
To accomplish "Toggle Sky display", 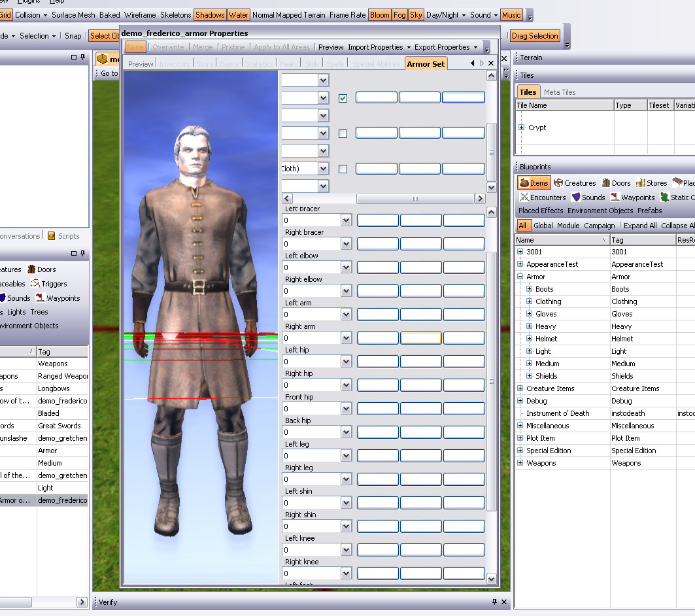I will [x=416, y=15].
